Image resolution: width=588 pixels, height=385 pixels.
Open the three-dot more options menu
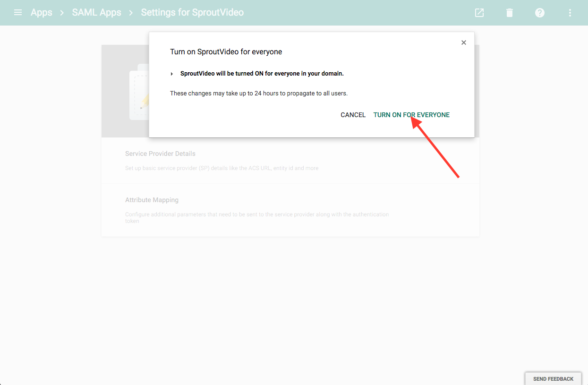coord(570,13)
